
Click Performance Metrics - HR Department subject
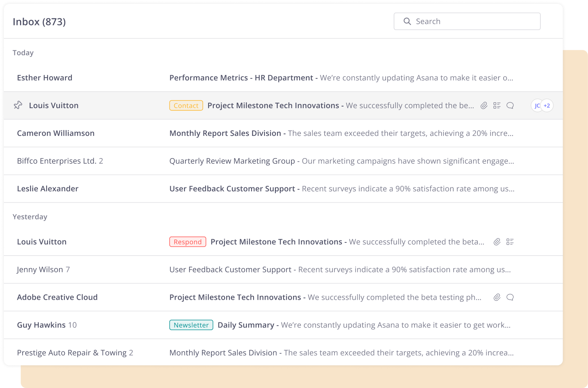coord(241,78)
